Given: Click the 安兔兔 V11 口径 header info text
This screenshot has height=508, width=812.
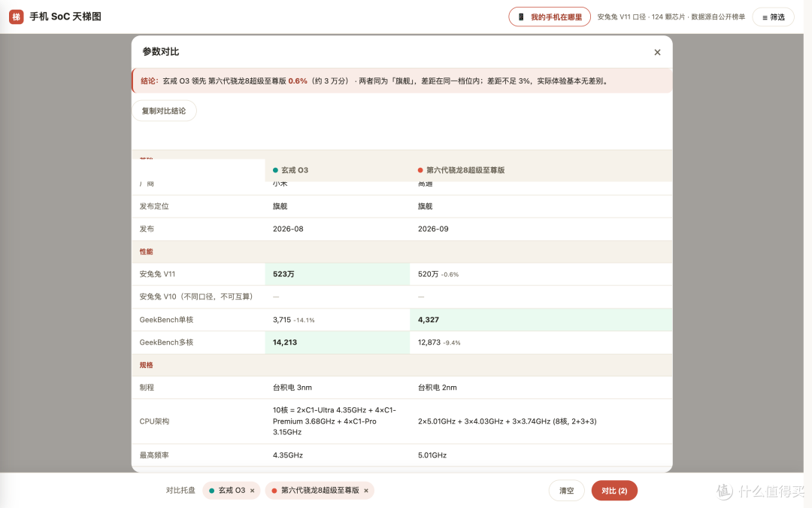Looking at the screenshot, I should [x=671, y=17].
